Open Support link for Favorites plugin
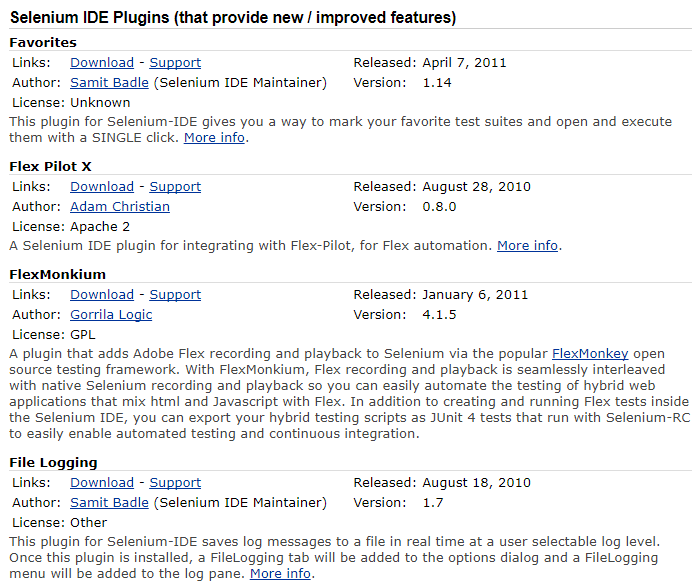Screen dimensions: 699x588 click(175, 62)
